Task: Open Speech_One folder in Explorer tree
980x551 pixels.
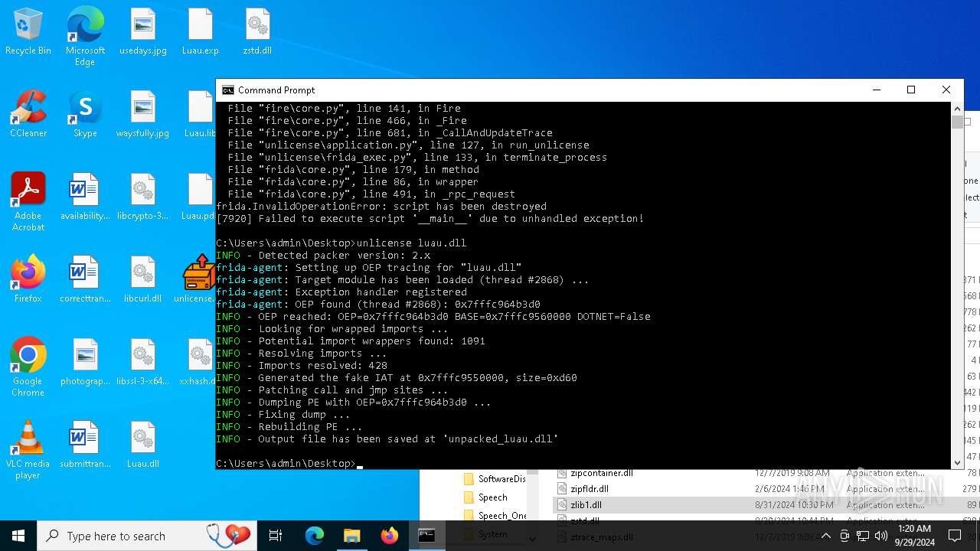Action: (495, 516)
